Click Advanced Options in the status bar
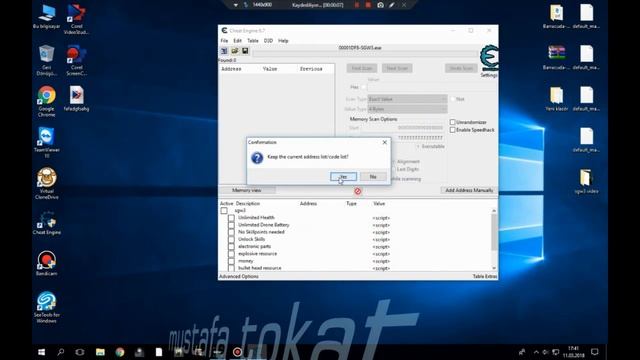This screenshot has width=640, height=360. point(239,276)
